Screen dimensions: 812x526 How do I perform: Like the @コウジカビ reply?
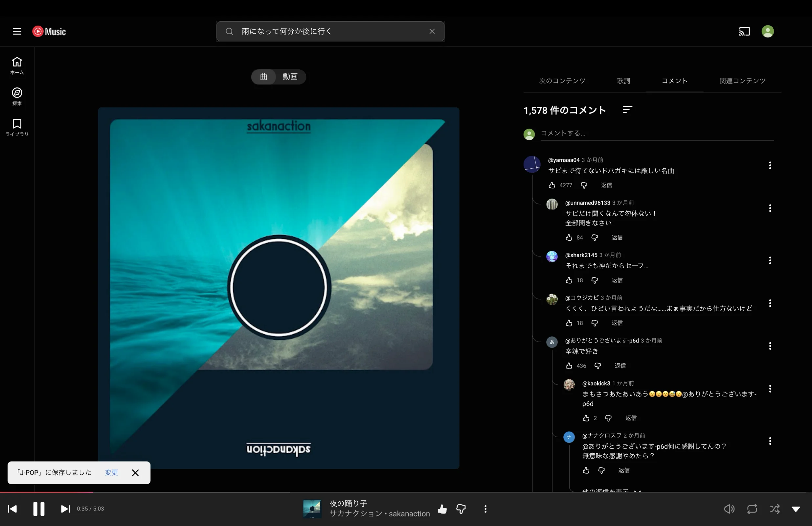click(569, 323)
